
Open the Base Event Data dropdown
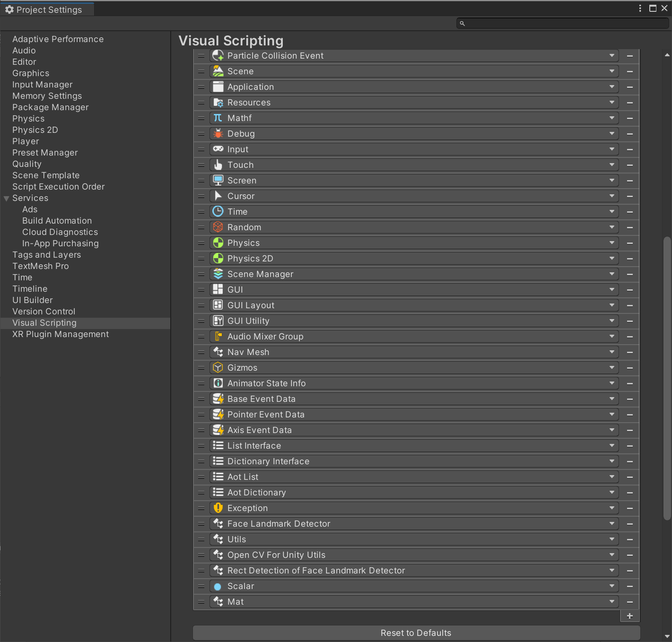[x=414, y=399]
